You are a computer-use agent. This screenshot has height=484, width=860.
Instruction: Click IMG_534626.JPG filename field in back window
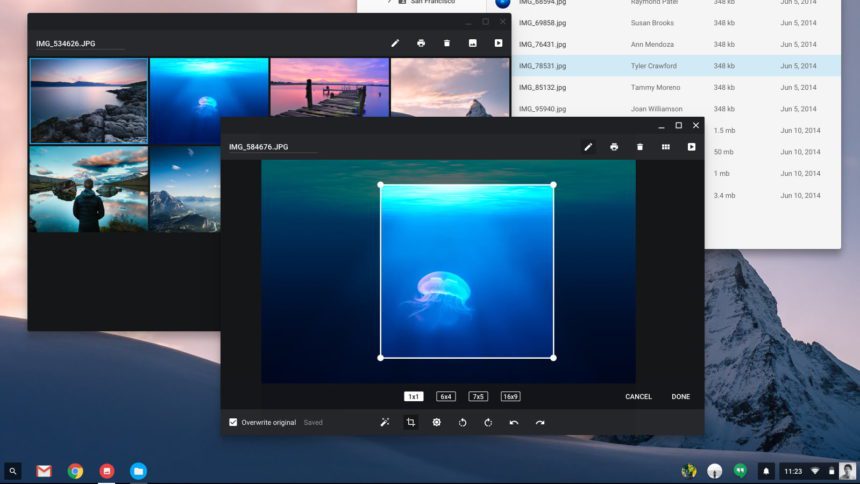pos(80,43)
